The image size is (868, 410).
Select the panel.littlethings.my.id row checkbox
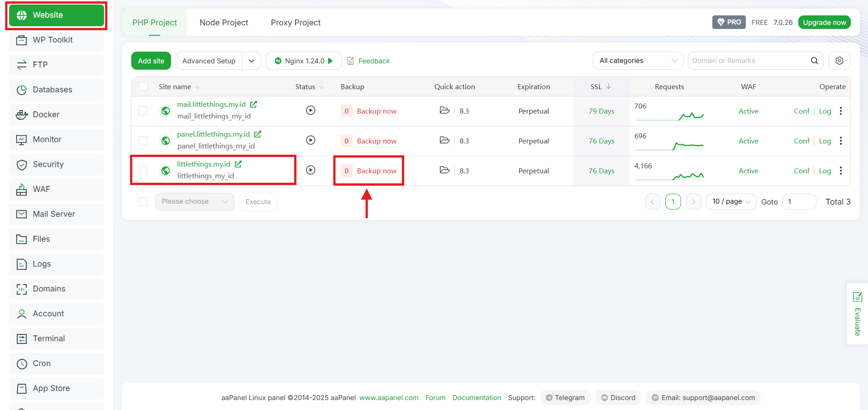[143, 141]
